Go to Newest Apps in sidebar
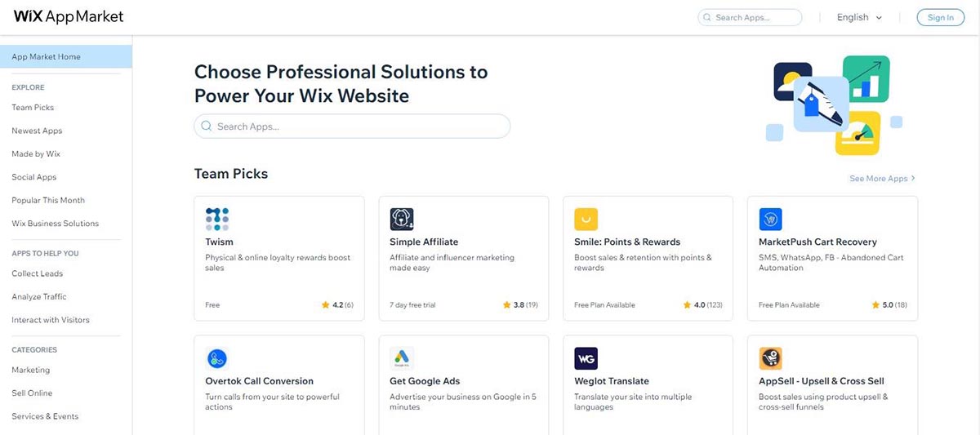This screenshot has height=435, width=980. pos(37,131)
